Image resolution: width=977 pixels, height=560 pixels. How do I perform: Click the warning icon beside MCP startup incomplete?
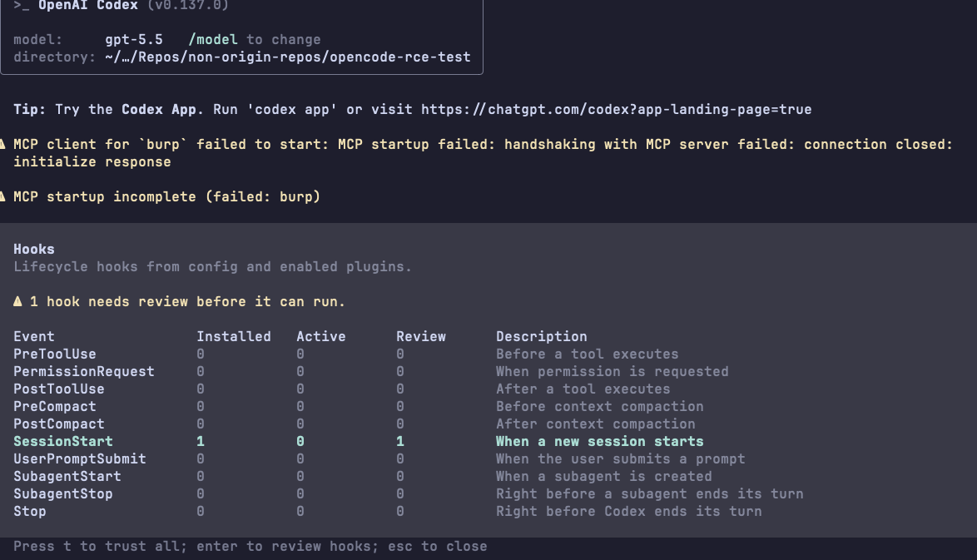2,197
